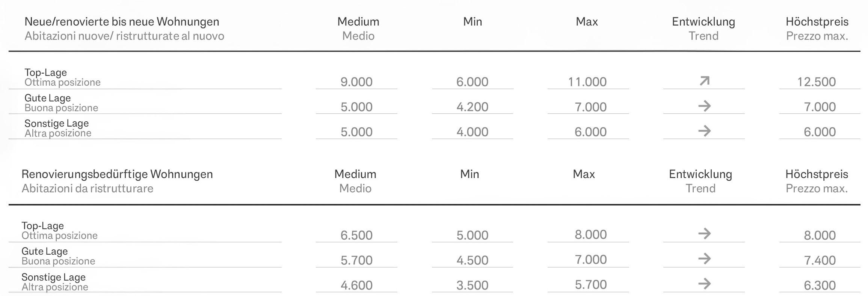This screenshot has height=296, width=868.
Task: Click the 'Sonstige Lage' row label in second table
Action: click(53, 278)
